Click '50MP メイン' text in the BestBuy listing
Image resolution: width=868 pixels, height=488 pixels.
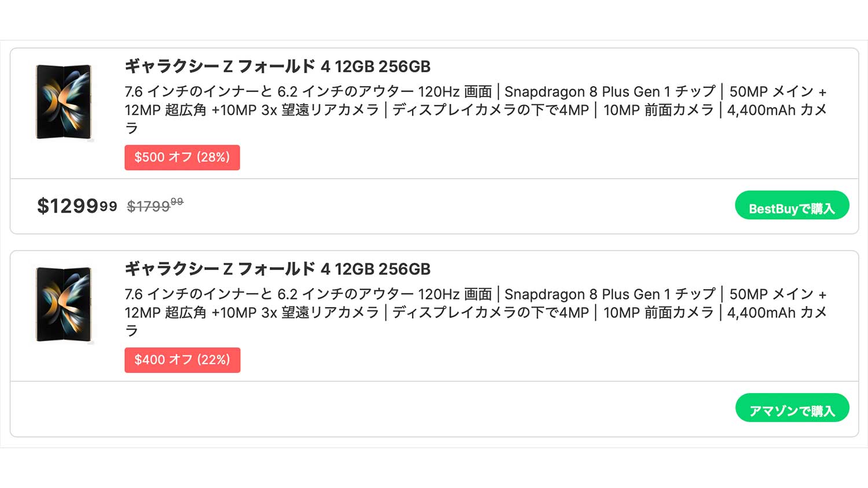[x=771, y=91]
